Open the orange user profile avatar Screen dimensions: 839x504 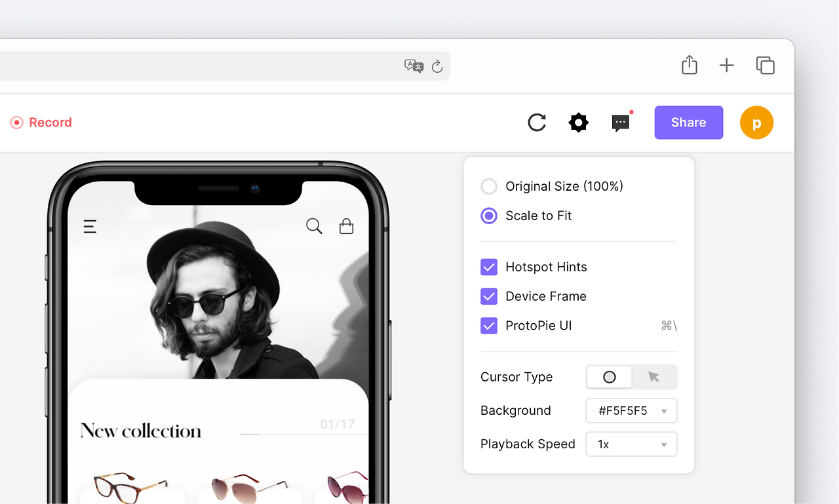point(756,123)
